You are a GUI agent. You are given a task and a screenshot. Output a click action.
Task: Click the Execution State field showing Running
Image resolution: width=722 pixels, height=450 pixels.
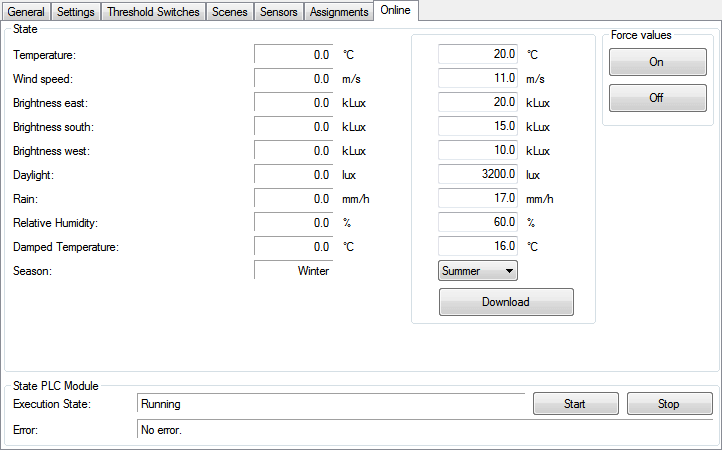331,403
